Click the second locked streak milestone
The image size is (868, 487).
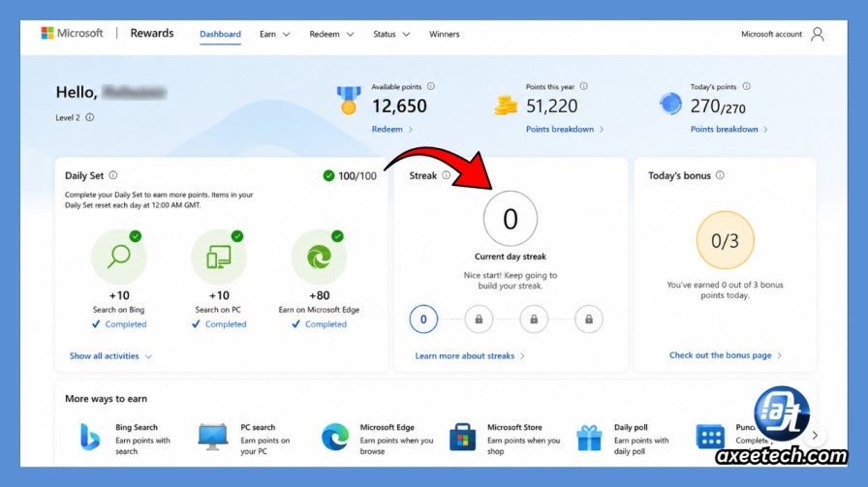[x=534, y=320]
